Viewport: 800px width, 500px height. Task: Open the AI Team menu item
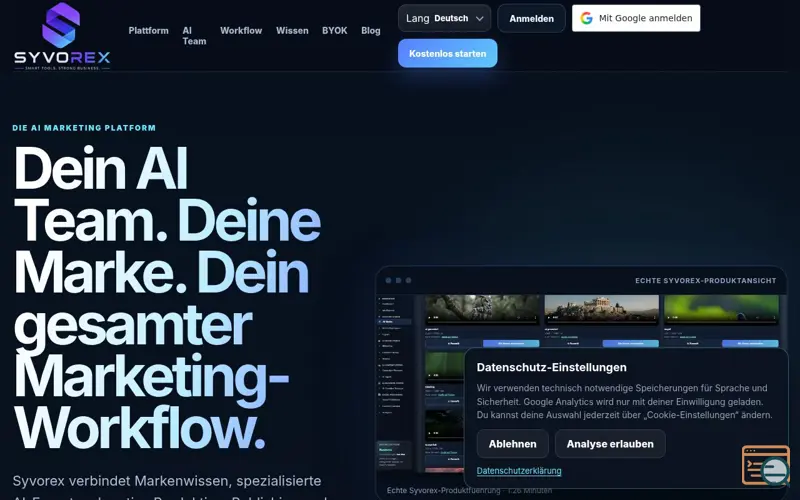[194, 36]
